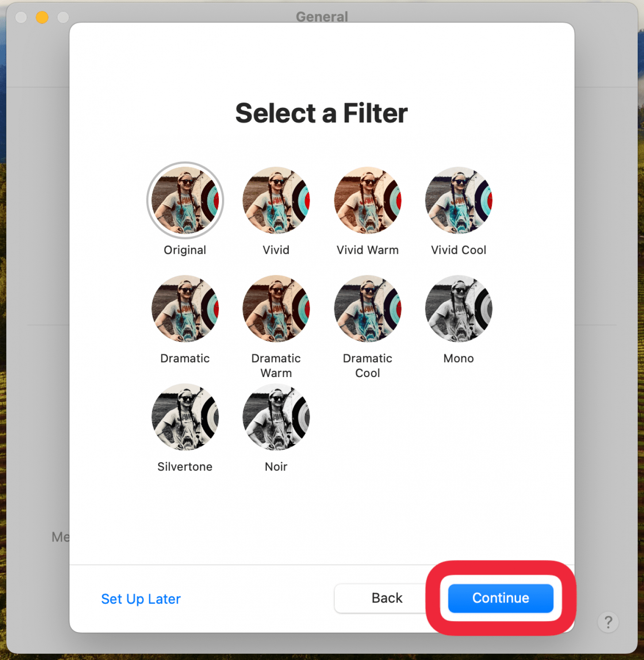644x660 pixels.
Task: Switch selection from Original to Noir
Action: tap(276, 417)
